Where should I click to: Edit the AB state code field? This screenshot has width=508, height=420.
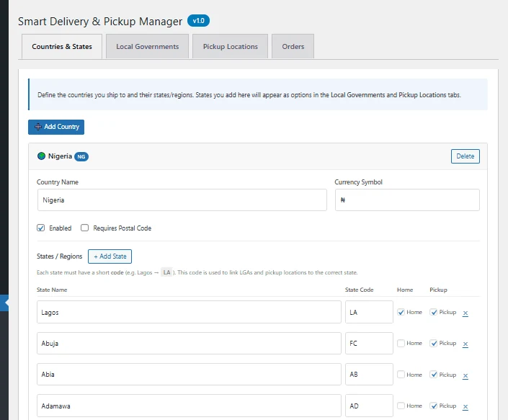point(369,375)
